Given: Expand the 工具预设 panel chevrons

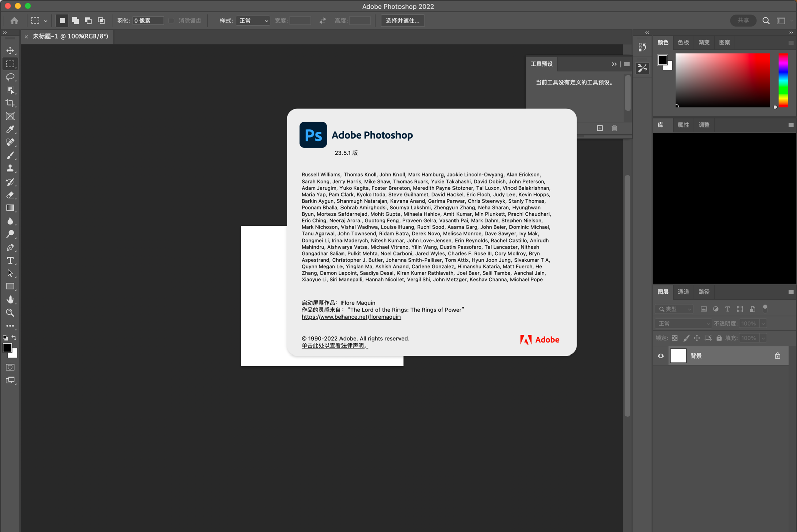Looking at the screenshot, I should (614, 64).
